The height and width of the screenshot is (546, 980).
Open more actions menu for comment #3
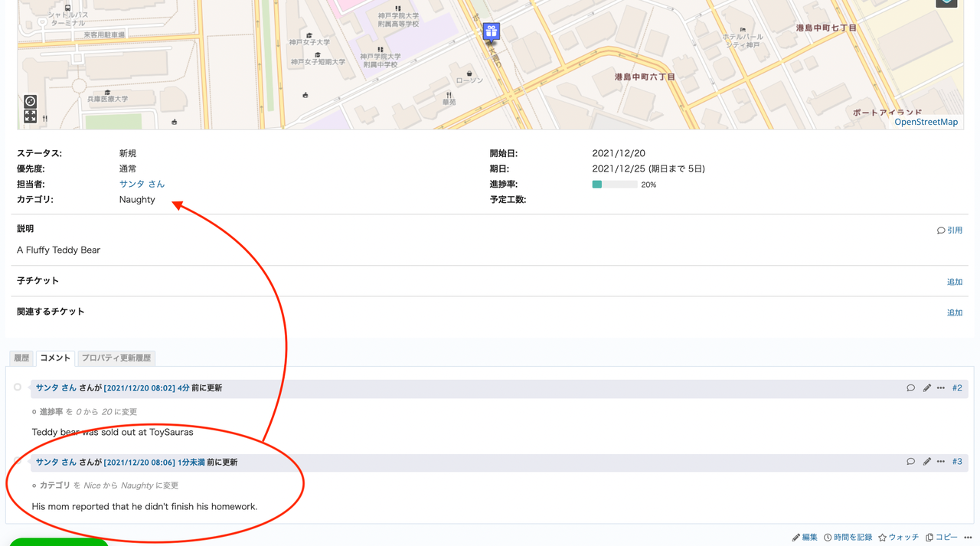coord(941,462)
